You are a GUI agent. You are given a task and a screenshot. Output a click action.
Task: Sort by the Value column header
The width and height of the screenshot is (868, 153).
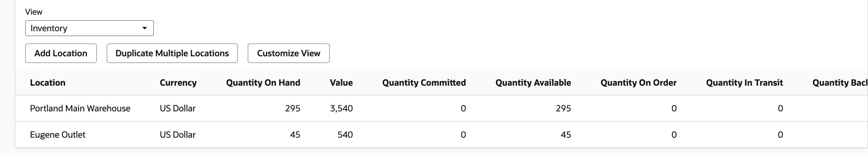click(x=341, y=83)
